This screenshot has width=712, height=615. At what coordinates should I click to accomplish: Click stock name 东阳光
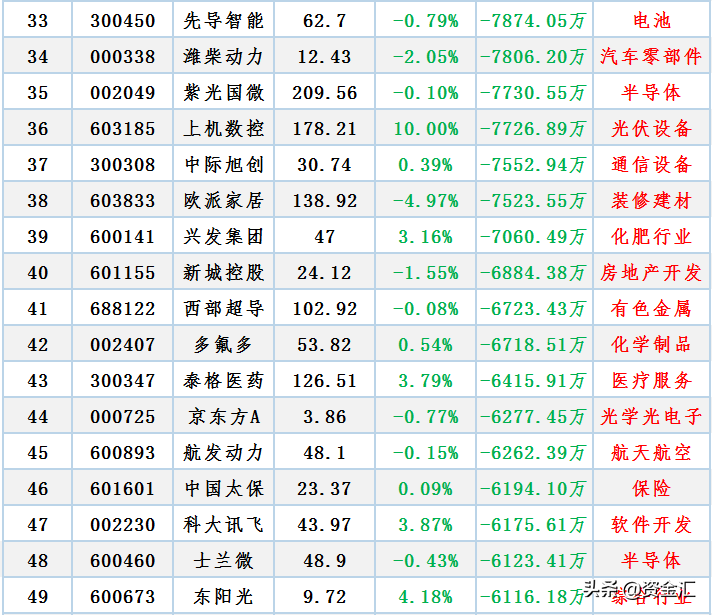click(x=223, y=597)
